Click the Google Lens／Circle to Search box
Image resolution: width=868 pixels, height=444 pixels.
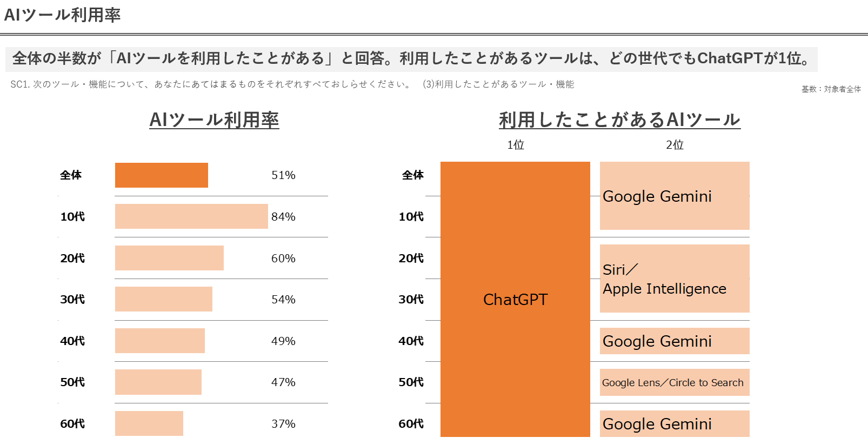point(674,382)
